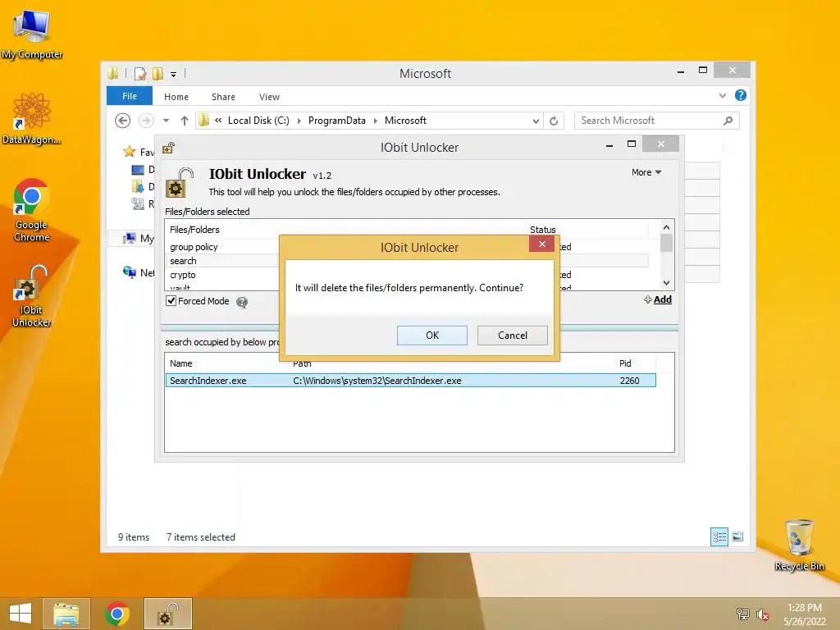Expand the Explorer ribbon chevron
The height and width of the screenshot is (630, 840).
[x=723, y=96]
